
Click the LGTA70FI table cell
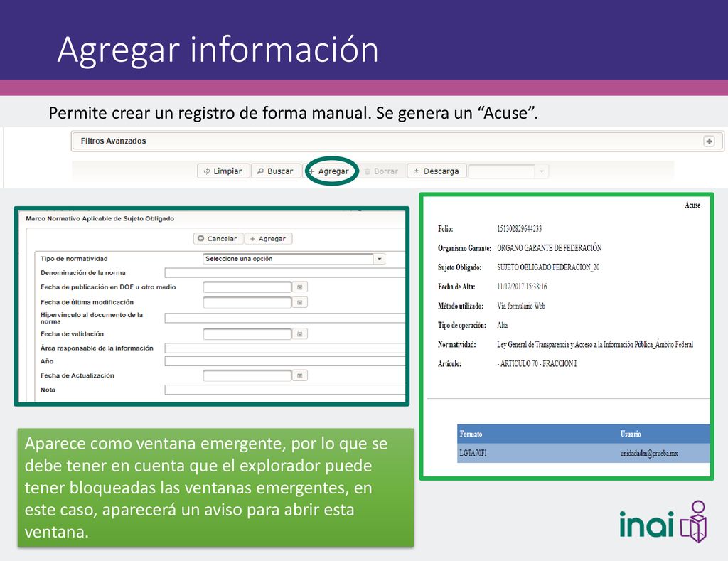tap(473, 453)
